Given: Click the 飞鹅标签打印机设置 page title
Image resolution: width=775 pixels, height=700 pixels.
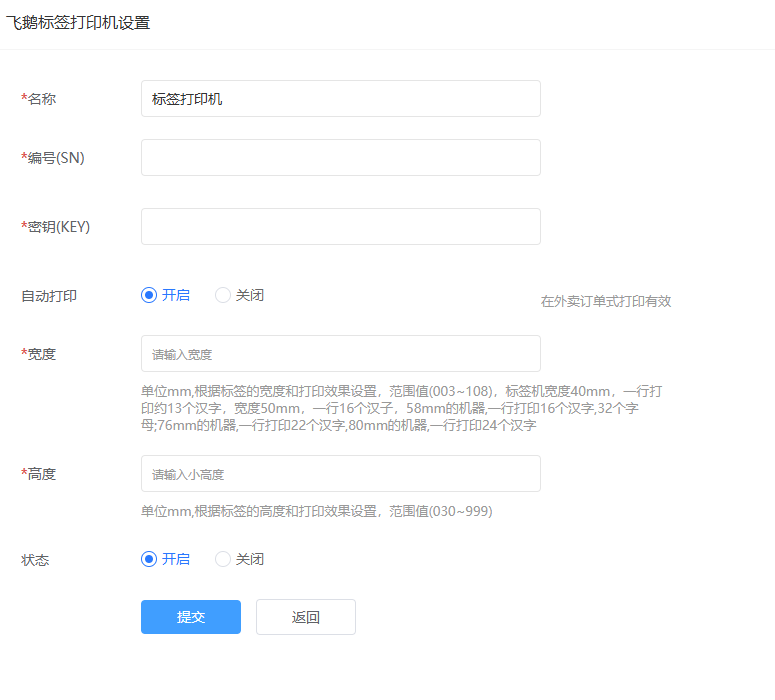Looking at the screenshot, I should (x=78, y=22).
